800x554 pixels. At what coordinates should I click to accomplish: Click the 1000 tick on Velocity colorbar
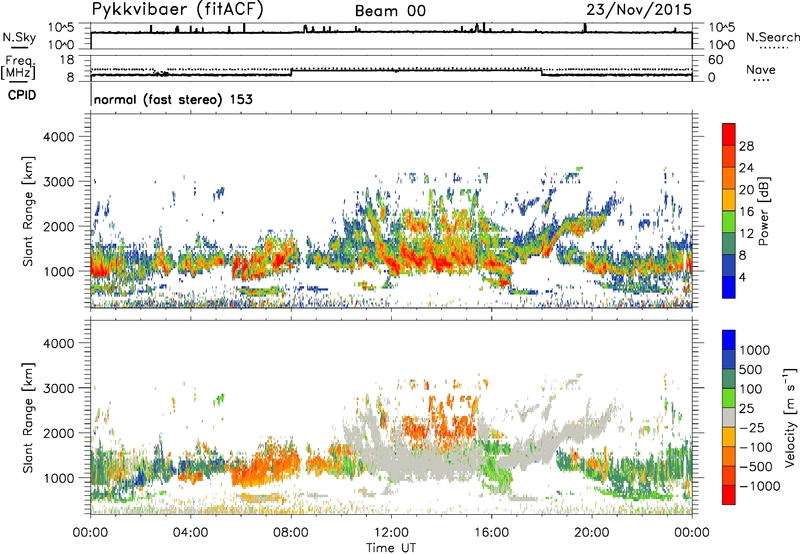click(755, 350)
